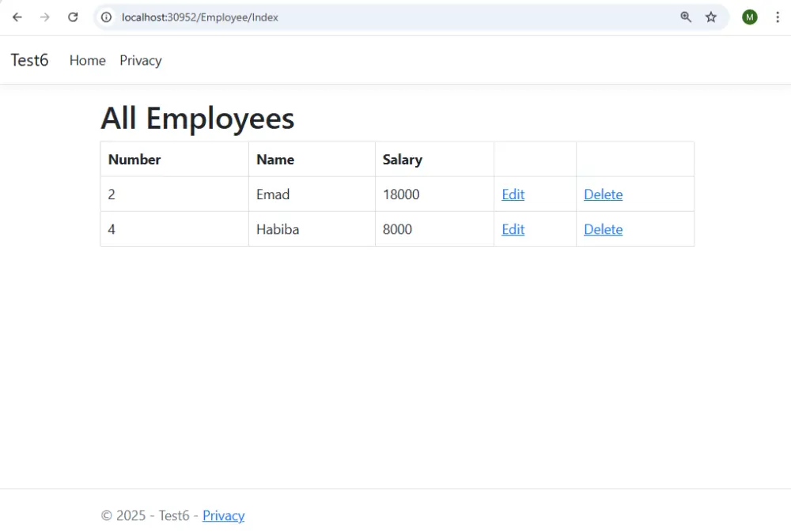Click the All Employees heading

[x=197, y=118]
